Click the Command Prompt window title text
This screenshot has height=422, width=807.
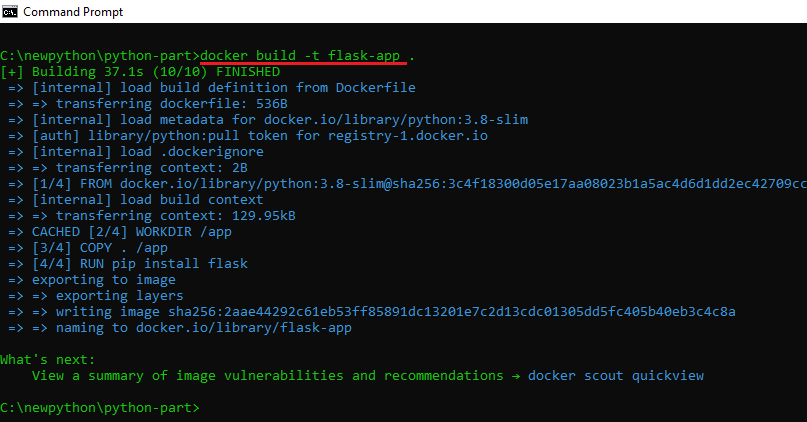pyautogui.click(x=73, y=12)
